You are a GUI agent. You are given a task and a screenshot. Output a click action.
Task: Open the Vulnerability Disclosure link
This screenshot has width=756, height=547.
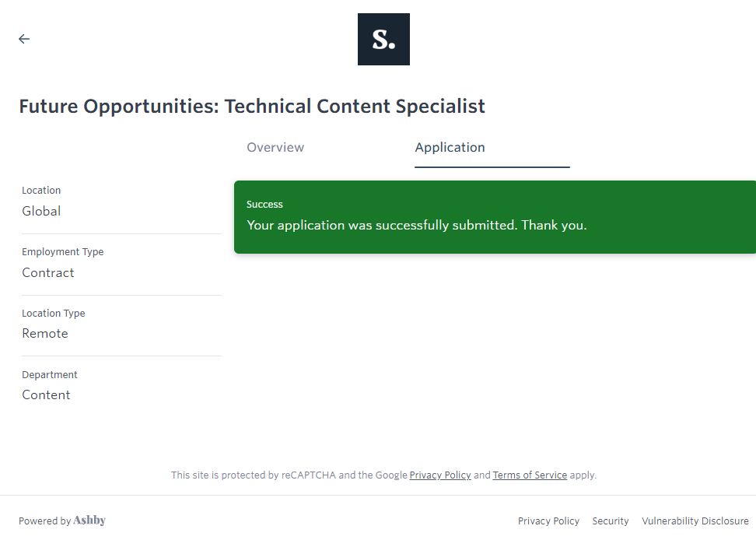point(695,521)
